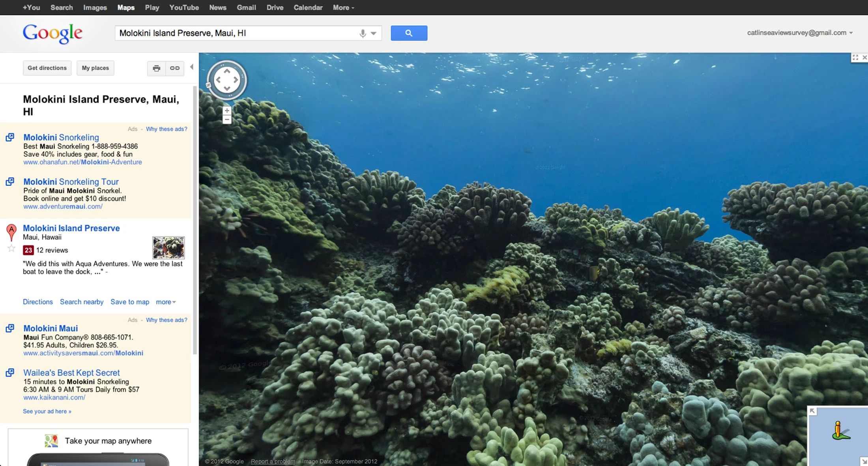Click the Molokini Snorkeling Tour ad title

pos(71,182)
